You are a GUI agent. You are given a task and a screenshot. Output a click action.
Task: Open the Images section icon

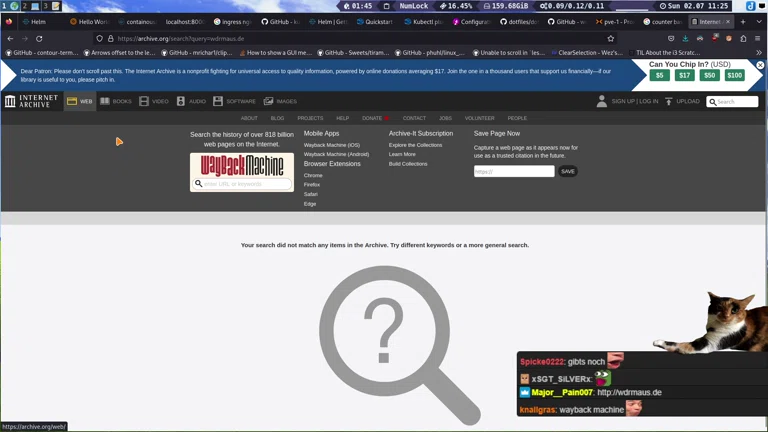tap(269, 101)
